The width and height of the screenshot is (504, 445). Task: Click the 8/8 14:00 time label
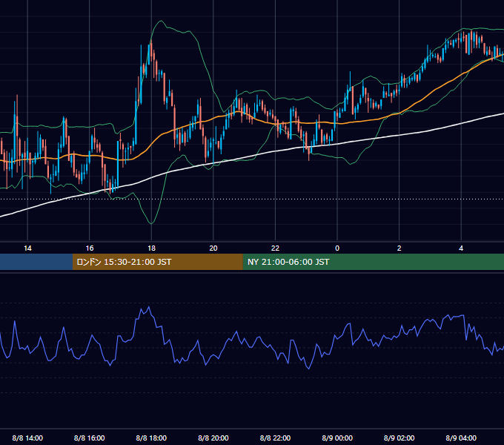[x=27, y=438]
